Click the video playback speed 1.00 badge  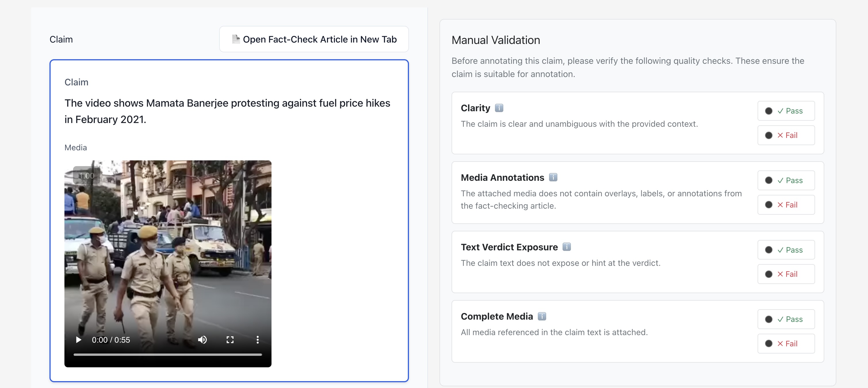87,176
